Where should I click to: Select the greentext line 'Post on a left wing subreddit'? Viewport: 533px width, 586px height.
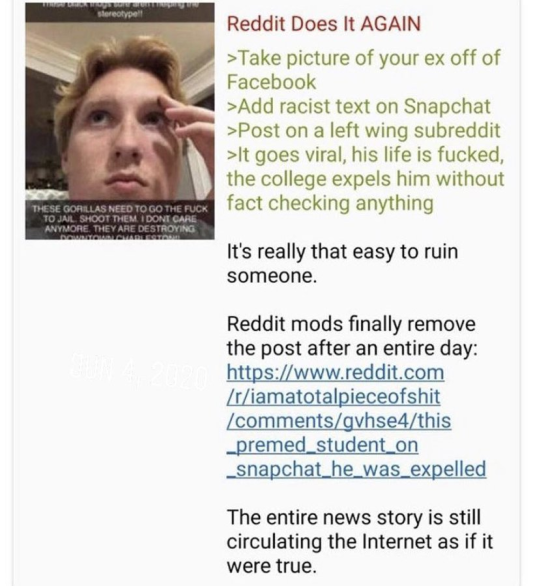(x=364, y=130)
